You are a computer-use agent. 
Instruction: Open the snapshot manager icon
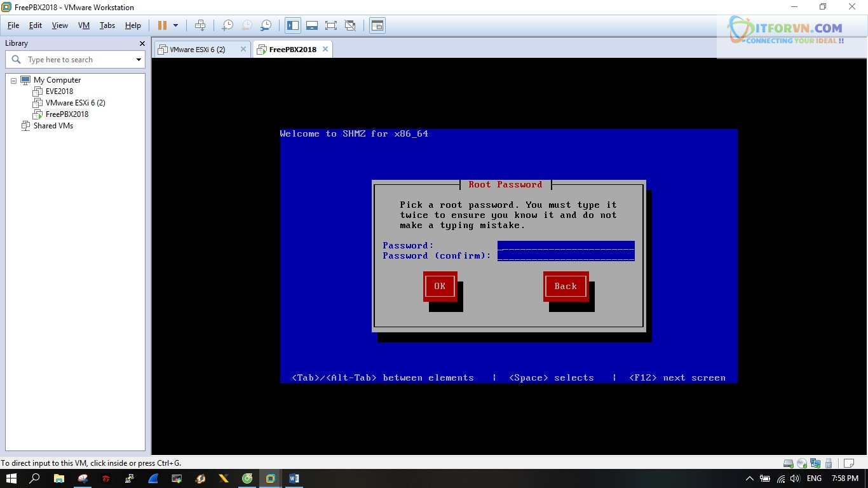[x=266, y=25]
